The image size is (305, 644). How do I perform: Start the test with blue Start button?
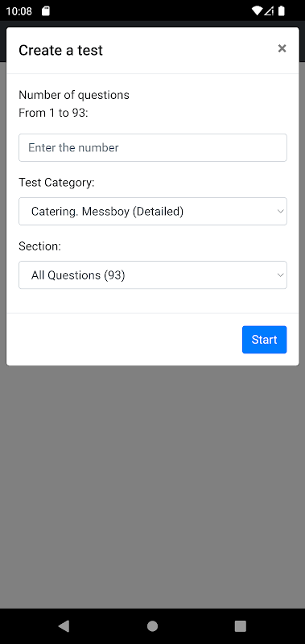click(265, 340)
